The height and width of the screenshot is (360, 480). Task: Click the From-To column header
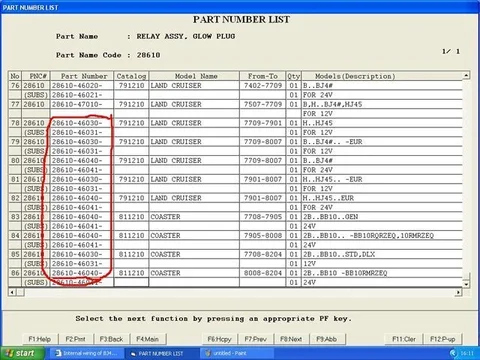(263, 76)
